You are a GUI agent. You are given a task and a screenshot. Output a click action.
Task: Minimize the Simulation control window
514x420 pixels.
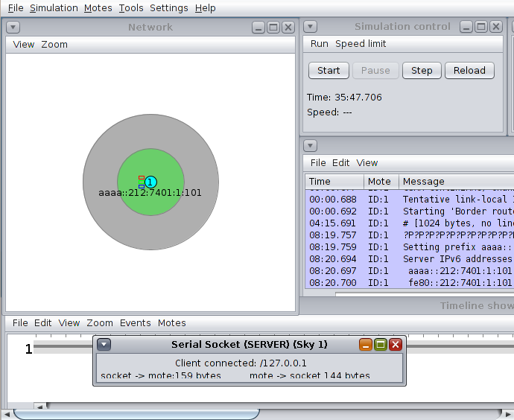pyautogui.click(x=466, y=27)
